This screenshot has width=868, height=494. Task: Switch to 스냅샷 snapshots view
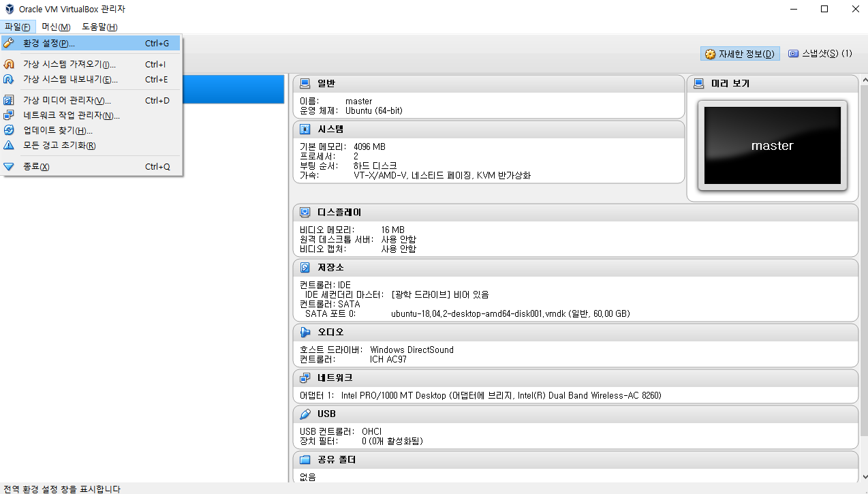[x=821, y=54]
